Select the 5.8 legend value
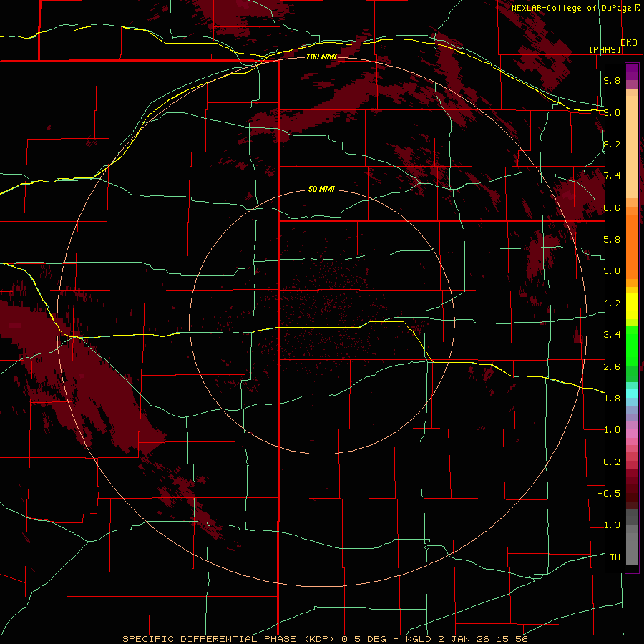This screenshot has height=644, width=644. point(612,240)
